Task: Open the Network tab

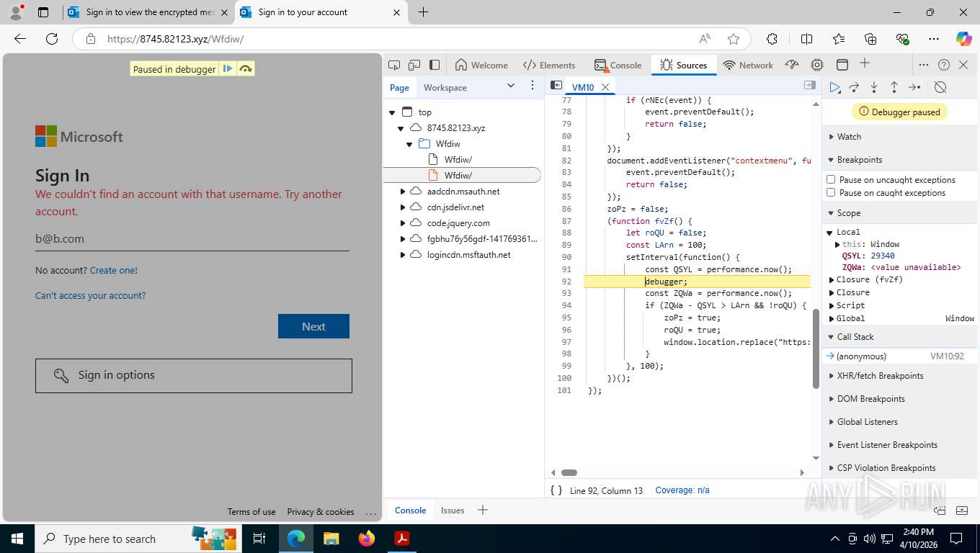Action: pyautogui.click(x=748, y=65)
